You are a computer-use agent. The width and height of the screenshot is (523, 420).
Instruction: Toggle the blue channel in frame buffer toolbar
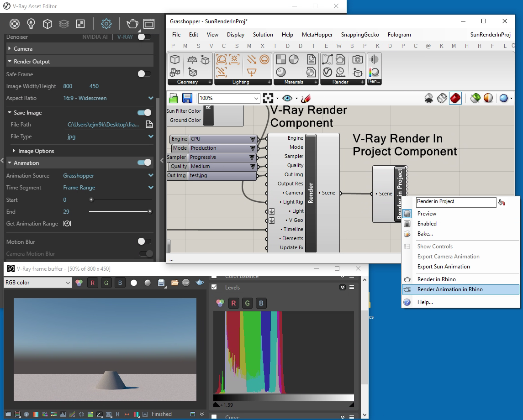click(x=120, y=283)
